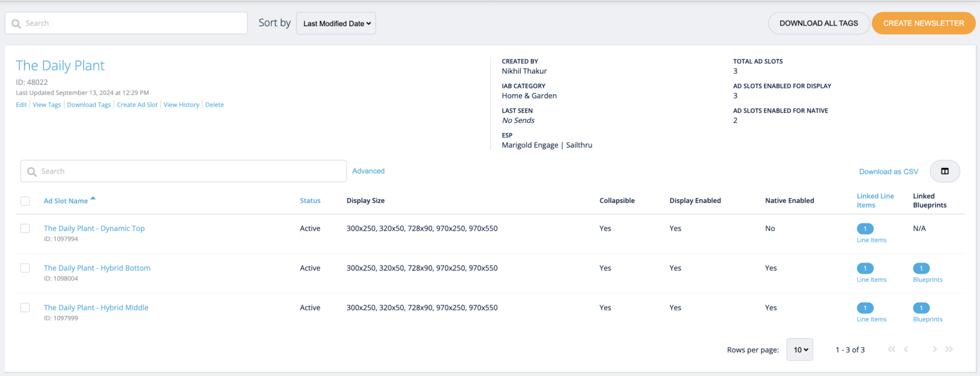Click the previous page arrow in pagination
The image size is (980, 376).
tap(906, 349)
